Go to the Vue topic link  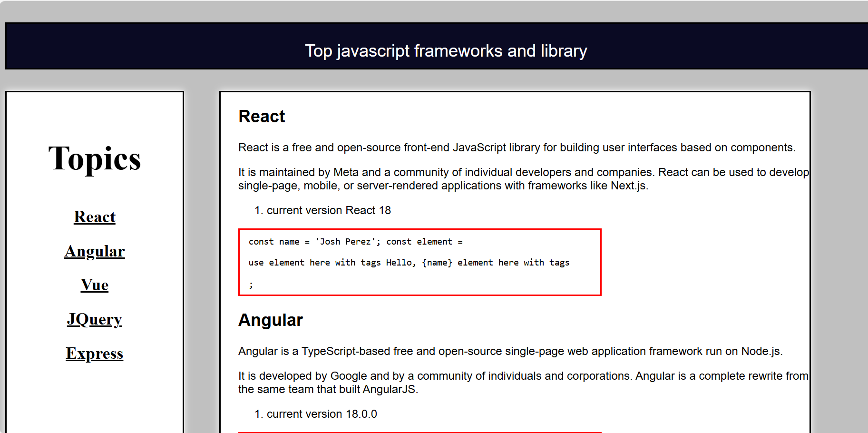point(95,285)
